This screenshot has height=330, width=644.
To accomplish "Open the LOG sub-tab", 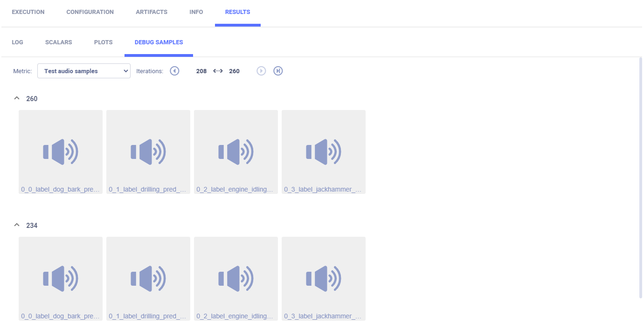I will pyautogui.click(x=17, y=42).
